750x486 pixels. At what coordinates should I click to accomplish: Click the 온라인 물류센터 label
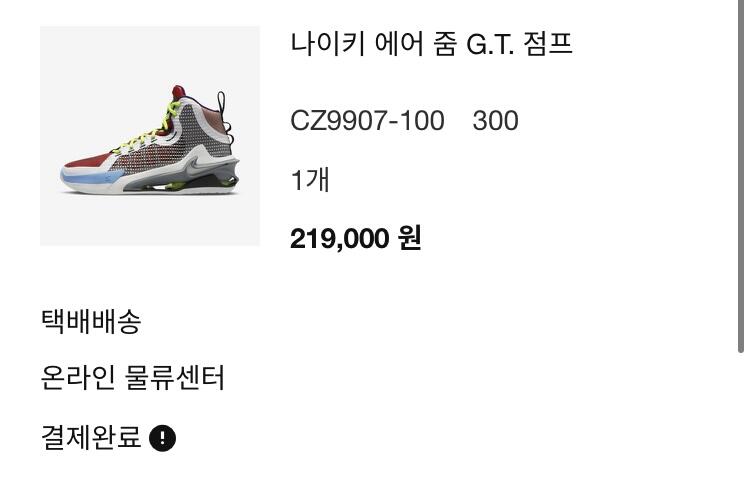pyautogui.click(x=132, y=378)
